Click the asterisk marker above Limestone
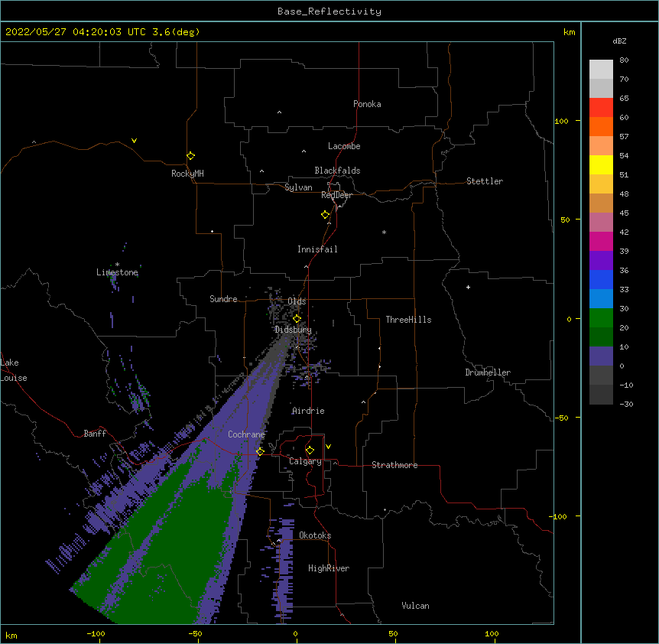The height and width of the screenshot is (644, 659). (117, 265)
